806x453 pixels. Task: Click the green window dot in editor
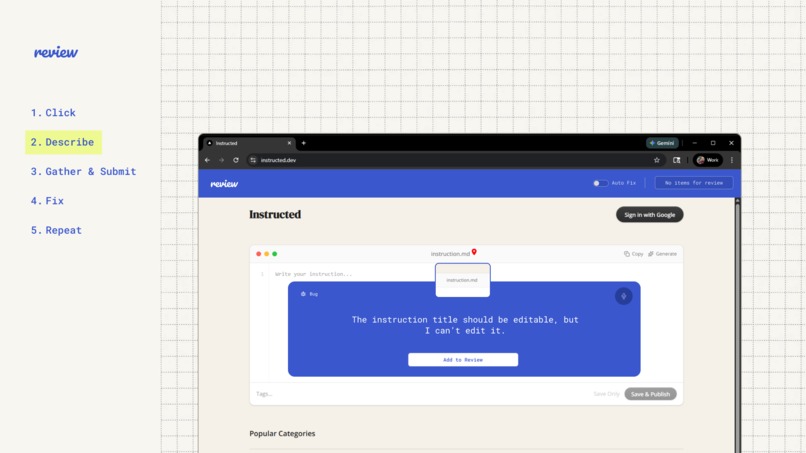(x=274, y=254)
